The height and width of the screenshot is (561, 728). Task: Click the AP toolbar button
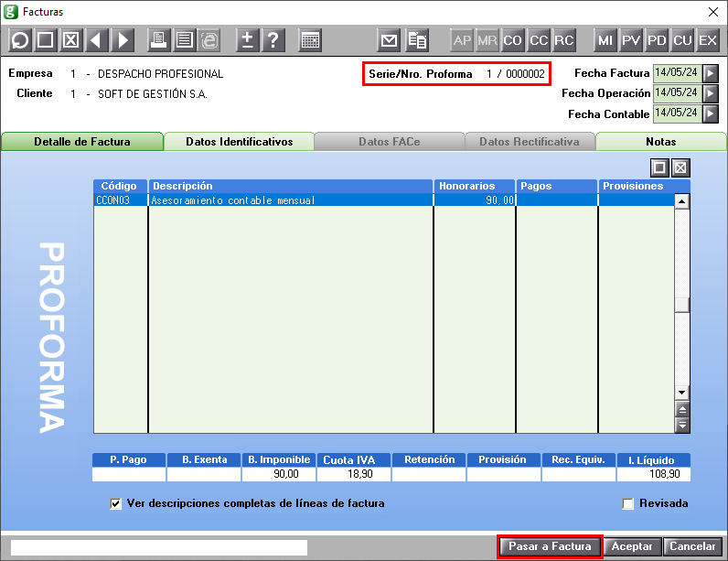tap(462, 40)
